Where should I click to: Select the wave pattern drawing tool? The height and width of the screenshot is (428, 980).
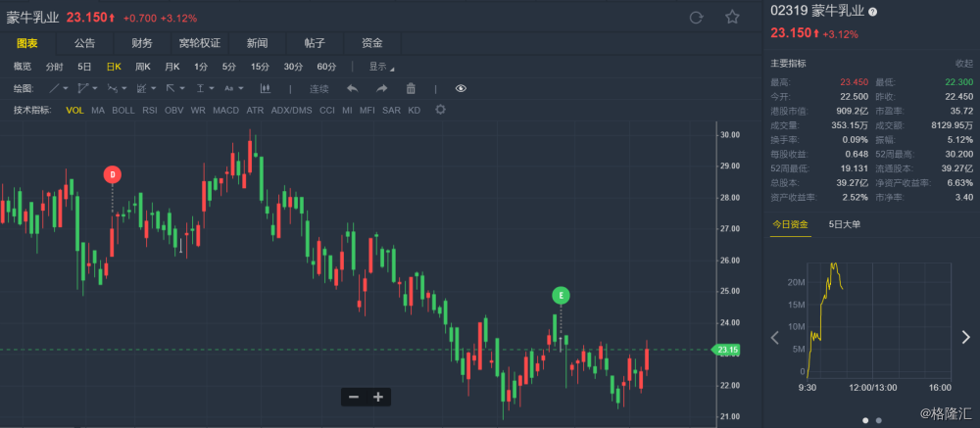coord(113,89)
